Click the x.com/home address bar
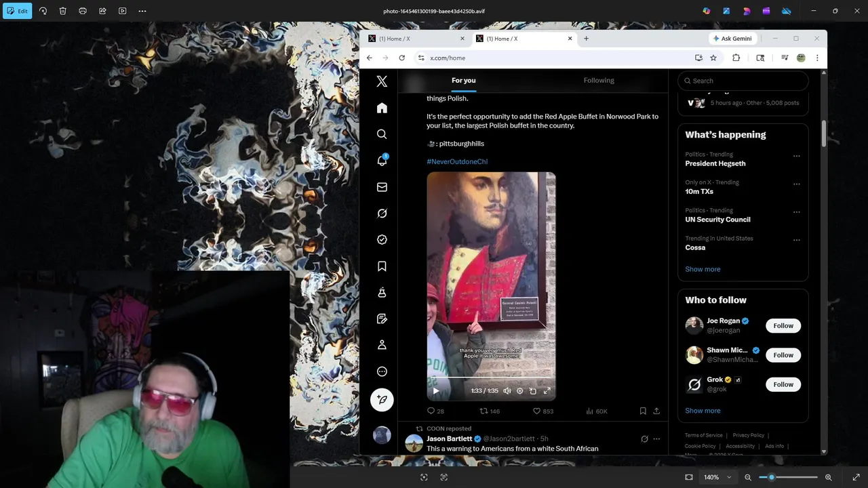 coord(556,58)
